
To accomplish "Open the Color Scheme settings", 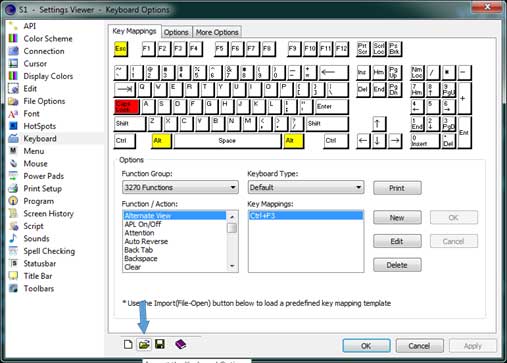I will tap(48, 39).
